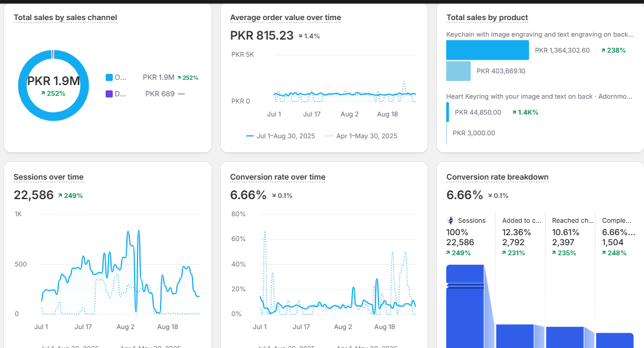Click the Sessions icon in Conversion rate breakdown
Viewport: 644px width, 348px height.
450,220
